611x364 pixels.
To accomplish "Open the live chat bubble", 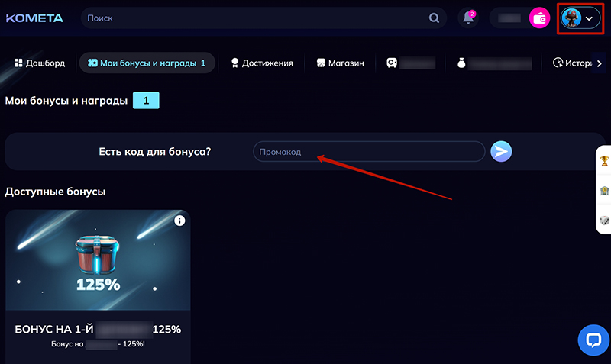I will pos(593,339).
